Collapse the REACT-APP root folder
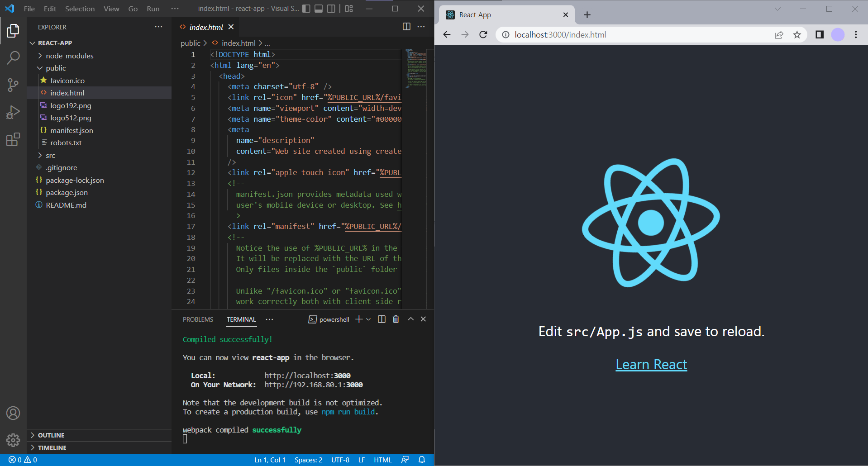Viewport: 868px width, 466px height. 99,43
